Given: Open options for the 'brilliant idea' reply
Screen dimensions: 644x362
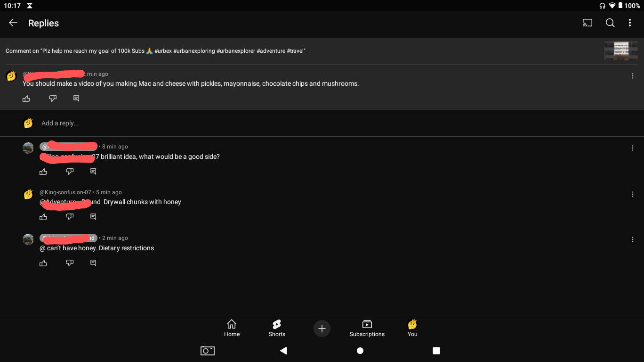Looking at the screenshot, I should pos(632,148).
